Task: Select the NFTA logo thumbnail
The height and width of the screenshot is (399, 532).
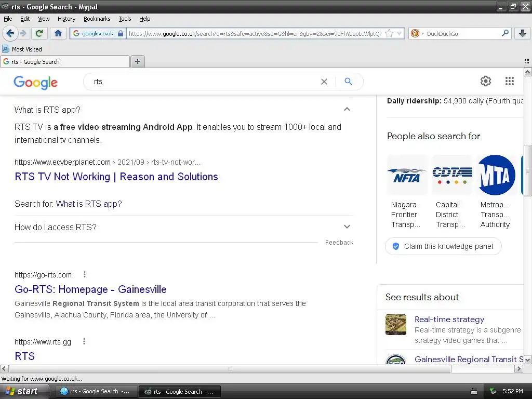Action: 407,175
